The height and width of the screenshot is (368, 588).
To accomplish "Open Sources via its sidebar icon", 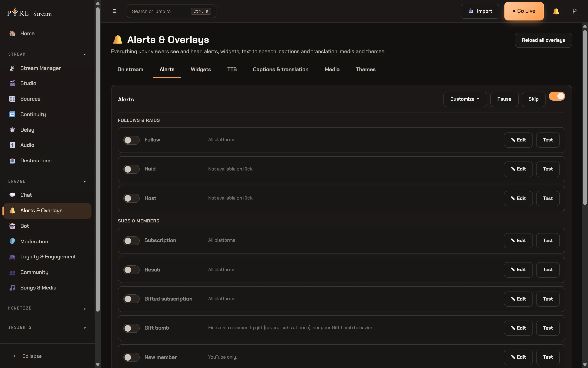I will [12, 99].
